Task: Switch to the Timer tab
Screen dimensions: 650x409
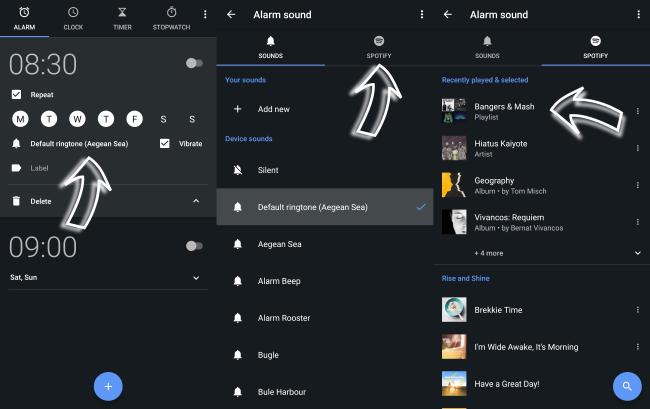Action: coord(122,19)
